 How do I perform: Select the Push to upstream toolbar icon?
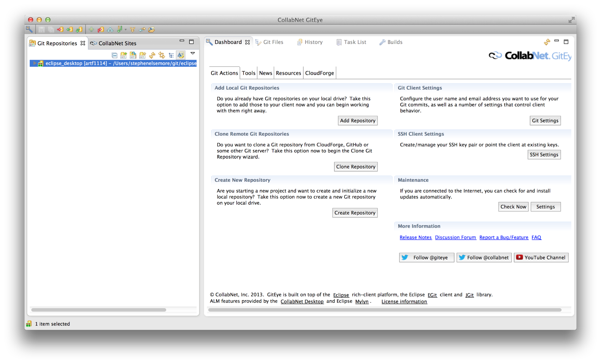click(x=60, y=29)
